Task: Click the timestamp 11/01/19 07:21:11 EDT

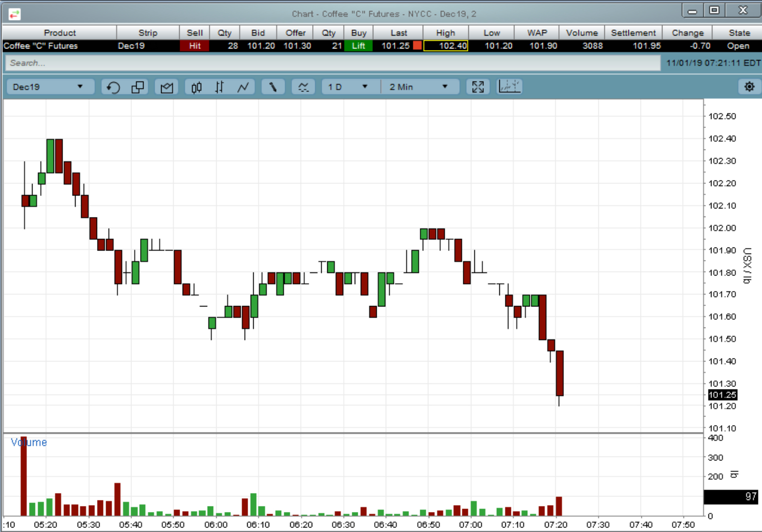Action: (713, 63)
